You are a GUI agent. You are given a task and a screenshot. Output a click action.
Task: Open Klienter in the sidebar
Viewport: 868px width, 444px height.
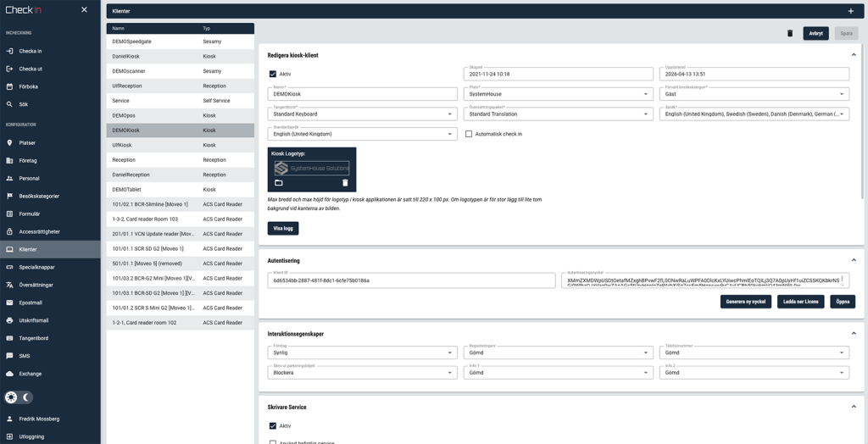click(x=50, y=249)
